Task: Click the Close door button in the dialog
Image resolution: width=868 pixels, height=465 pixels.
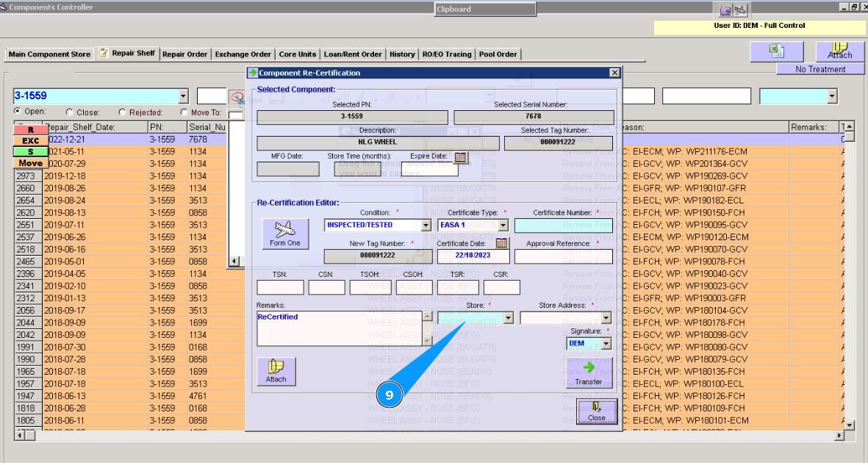Action: [x=596, y=411]
